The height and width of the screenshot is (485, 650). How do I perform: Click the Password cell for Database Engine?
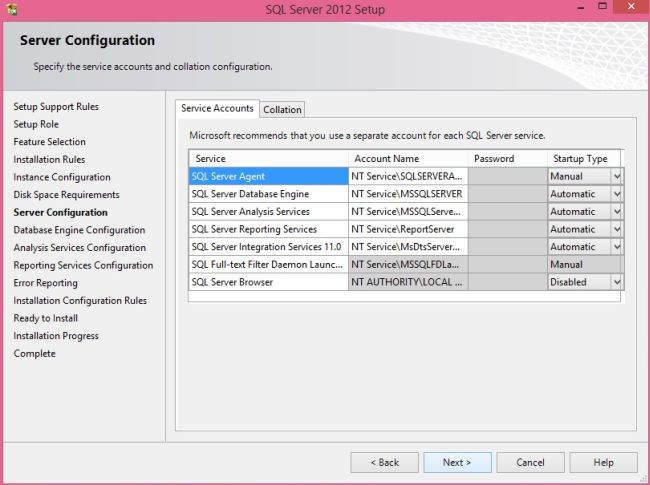pos(508,194)
